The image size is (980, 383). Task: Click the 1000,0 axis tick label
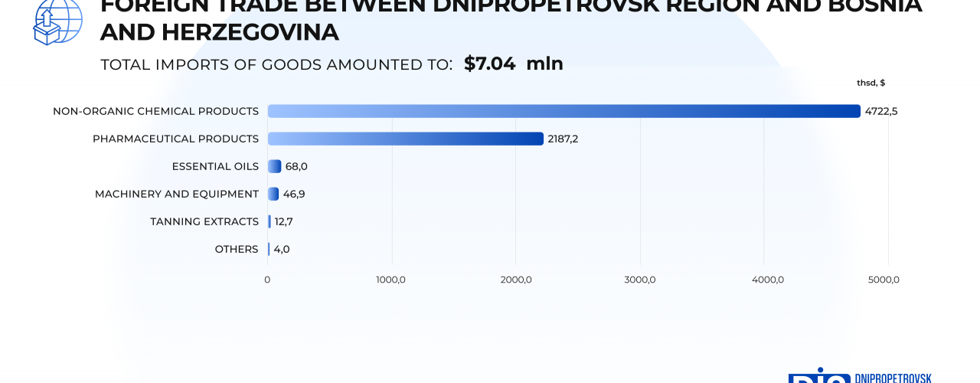390,280
